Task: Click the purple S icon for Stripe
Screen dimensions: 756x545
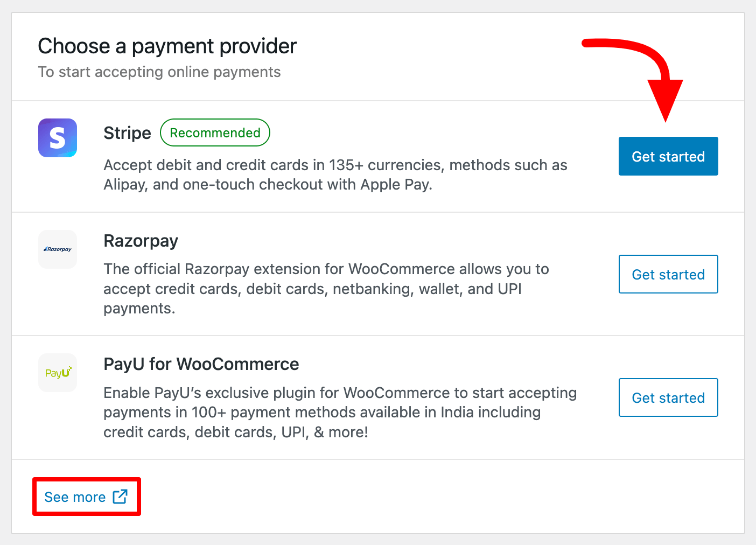Action: [x=57, y=138]
